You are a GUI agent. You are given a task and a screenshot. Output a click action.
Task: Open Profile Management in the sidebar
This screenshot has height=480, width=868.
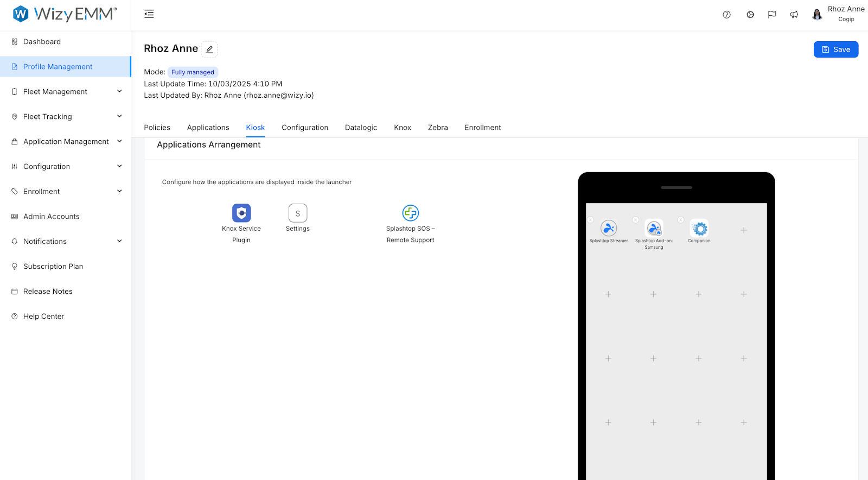click(66, 67)
